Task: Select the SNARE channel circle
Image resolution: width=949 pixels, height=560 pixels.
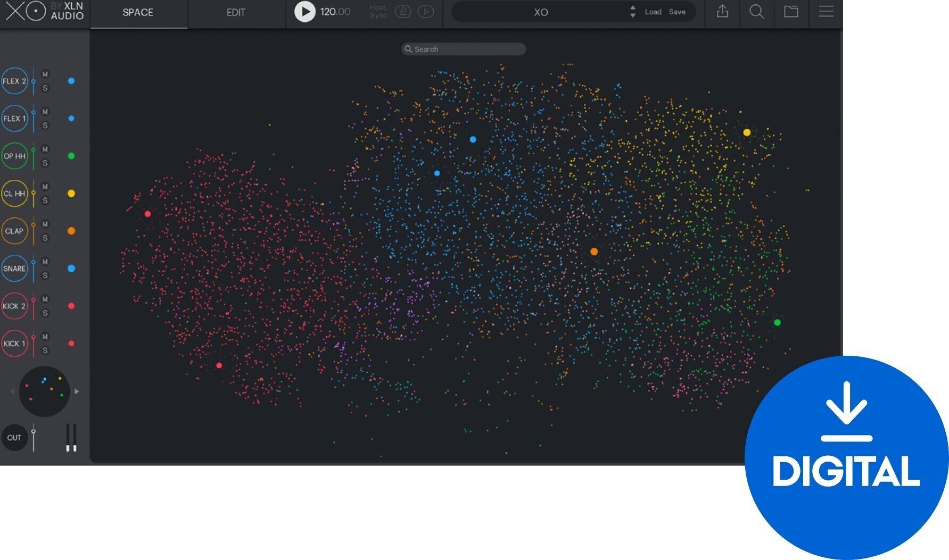Action: (x=14, y=269)
